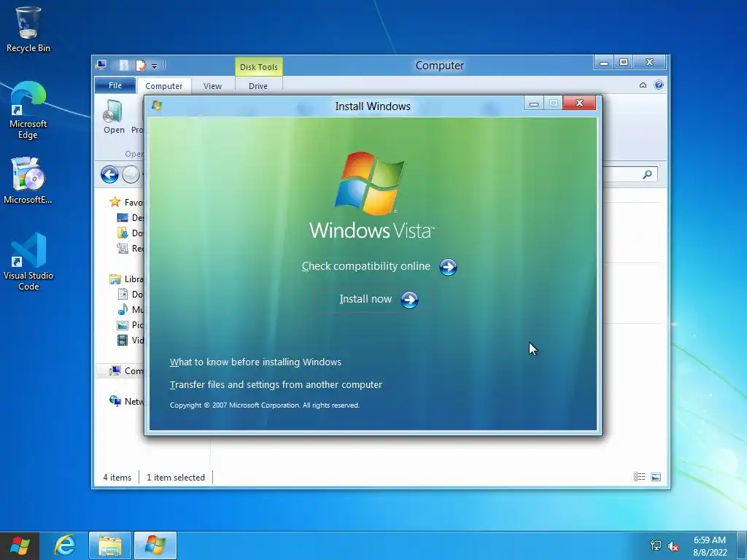Maximize the Computer window
747x560 pixels.
[x=623, y=63]
